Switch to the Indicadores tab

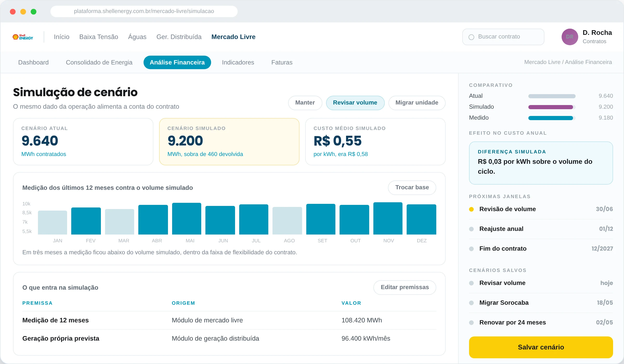(x=238, y=62)
